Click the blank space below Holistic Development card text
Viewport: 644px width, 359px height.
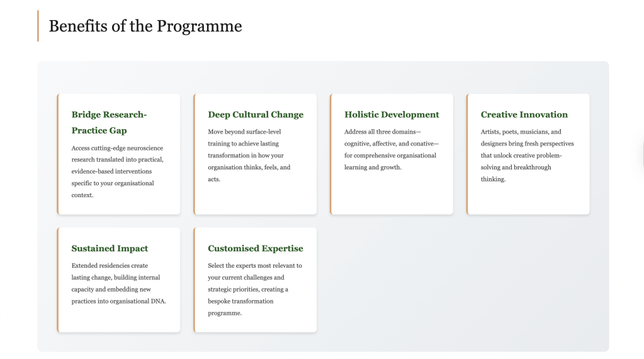(x=392, y=194)
